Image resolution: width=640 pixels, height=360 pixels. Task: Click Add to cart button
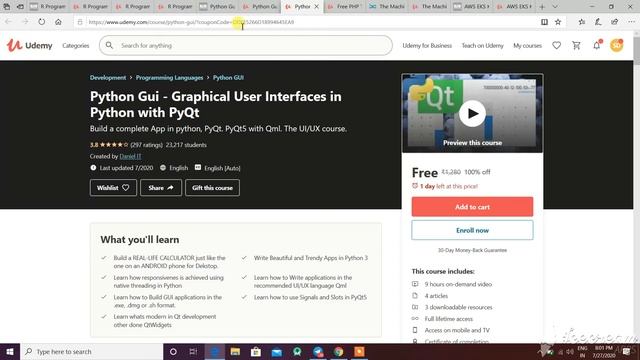click(x=472, y=207)
